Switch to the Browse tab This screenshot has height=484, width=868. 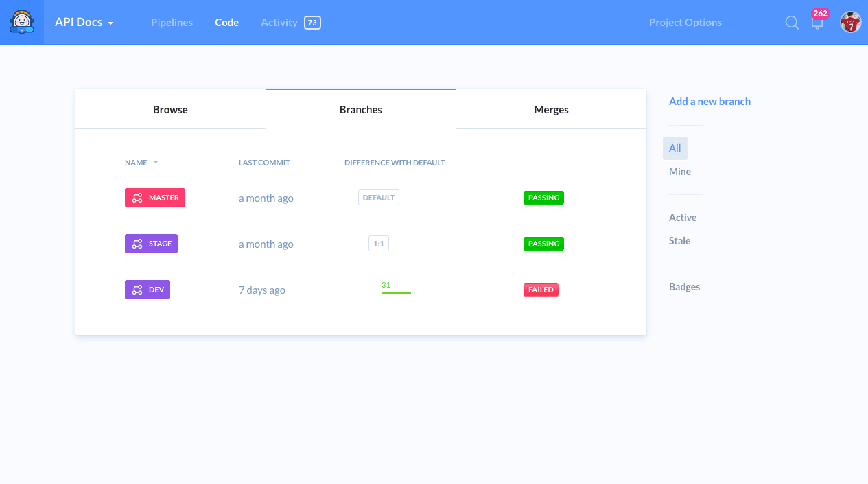[x=170, y=110]
